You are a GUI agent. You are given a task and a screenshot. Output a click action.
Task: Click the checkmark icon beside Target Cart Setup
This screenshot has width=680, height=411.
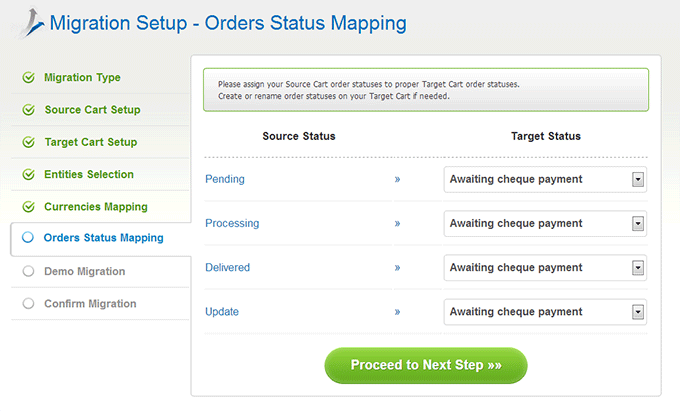(x=29, y=142)
